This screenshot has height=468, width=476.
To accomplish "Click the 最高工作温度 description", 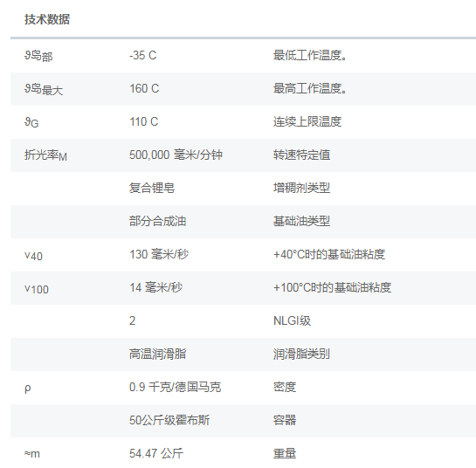I will [x=310, y=88].
